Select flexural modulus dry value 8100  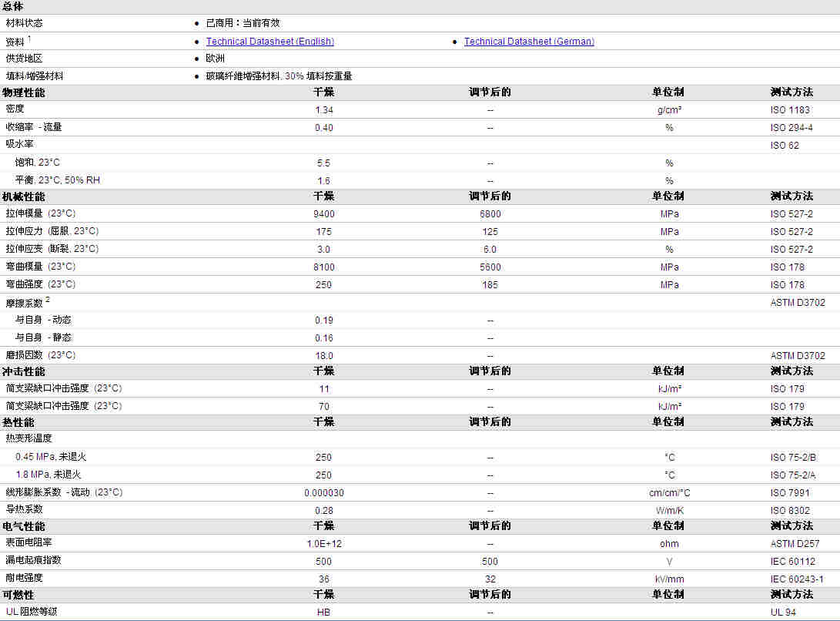tap(323, 267)
